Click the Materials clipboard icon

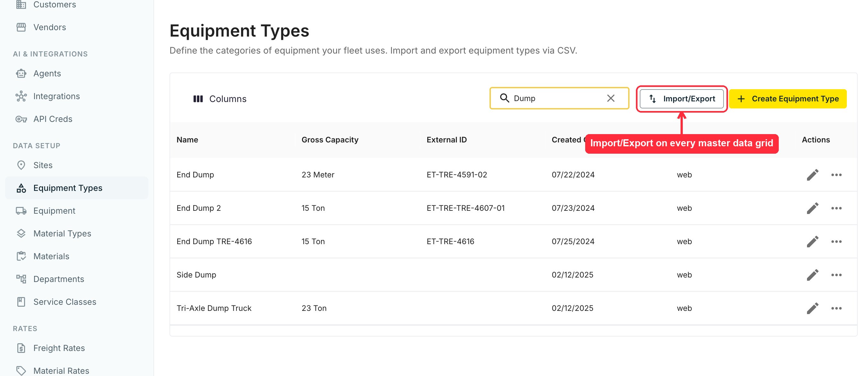[x=21, y=257]
